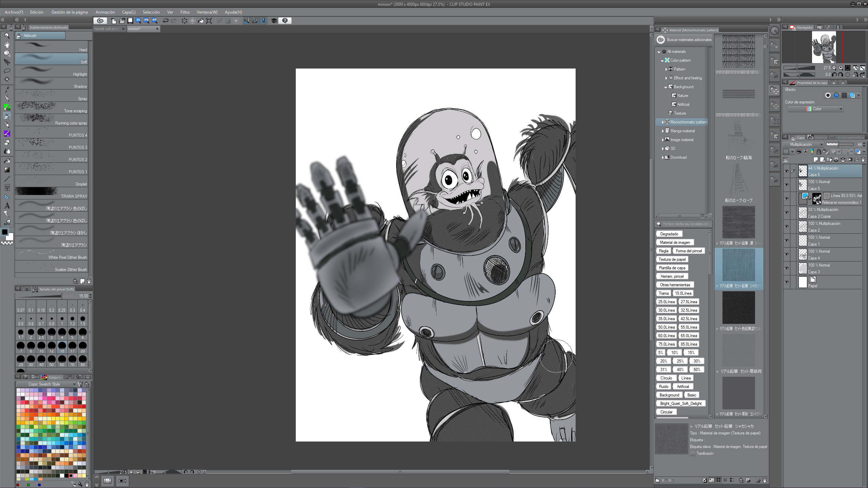Open the Filtro menu
Viewport: 868px width, 488px height.
coord(185,12)
